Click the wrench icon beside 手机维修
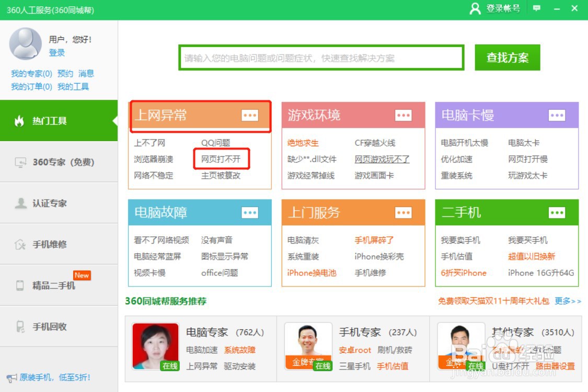 (x=20, y=245)
